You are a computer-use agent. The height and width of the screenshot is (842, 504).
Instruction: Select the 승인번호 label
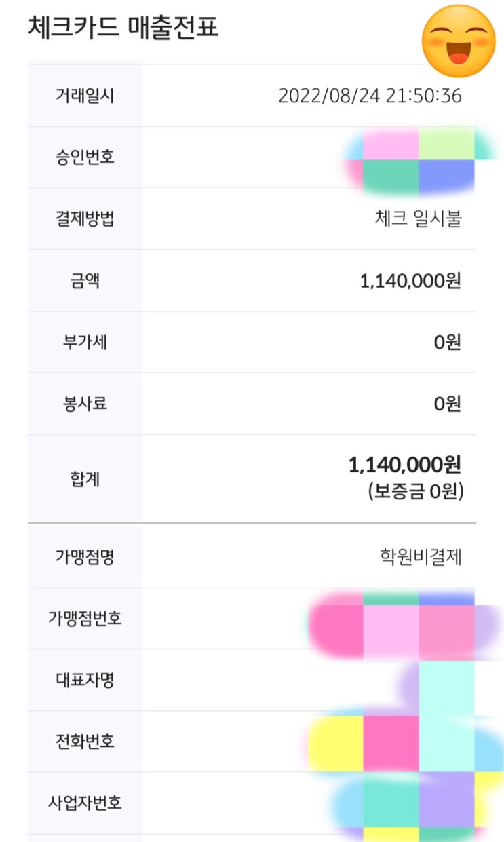85,157
